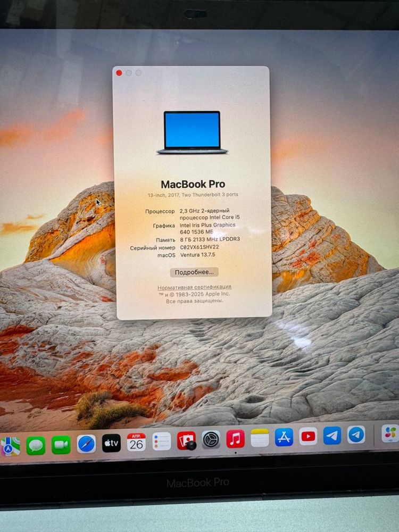Click the Процессор label

point(160,211)
